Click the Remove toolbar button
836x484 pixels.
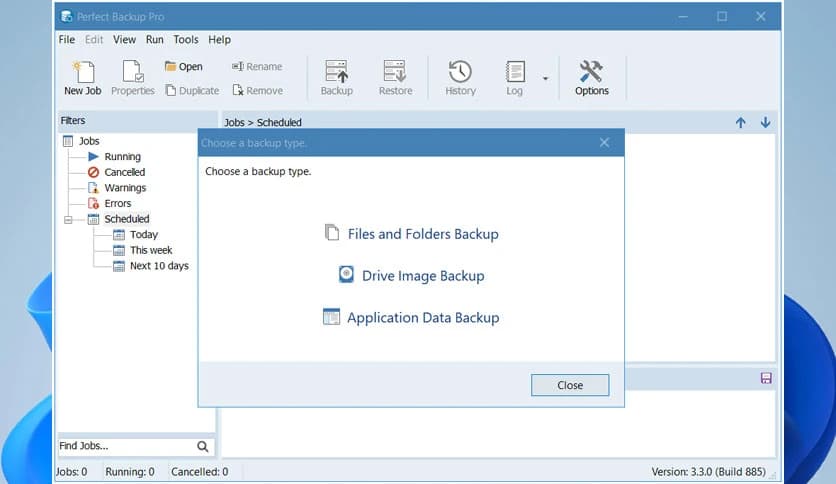(x=258, y=90)
